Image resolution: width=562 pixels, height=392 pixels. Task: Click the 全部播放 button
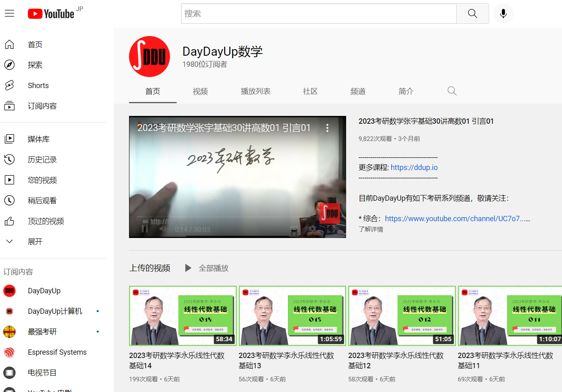(x=207, y=268)
